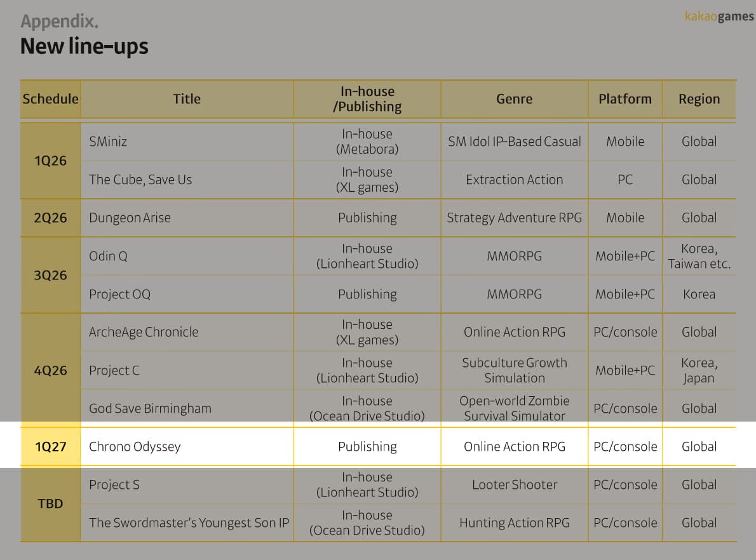Click 'In-house (XL games)' in The Cube row

click(367, 180)
